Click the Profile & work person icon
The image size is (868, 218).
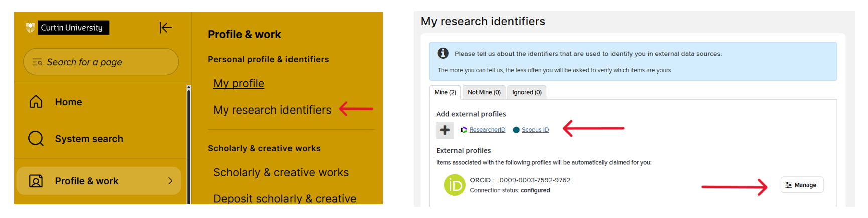point(36,181)
